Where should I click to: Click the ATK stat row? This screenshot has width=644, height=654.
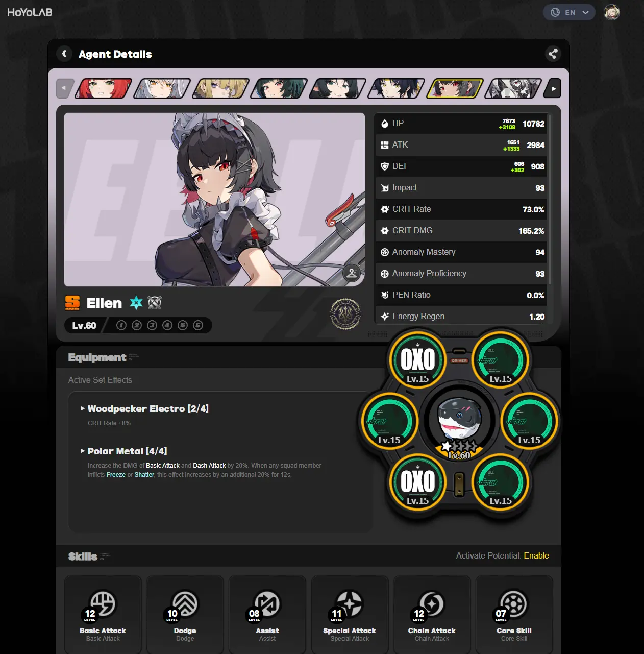point(461,145)
